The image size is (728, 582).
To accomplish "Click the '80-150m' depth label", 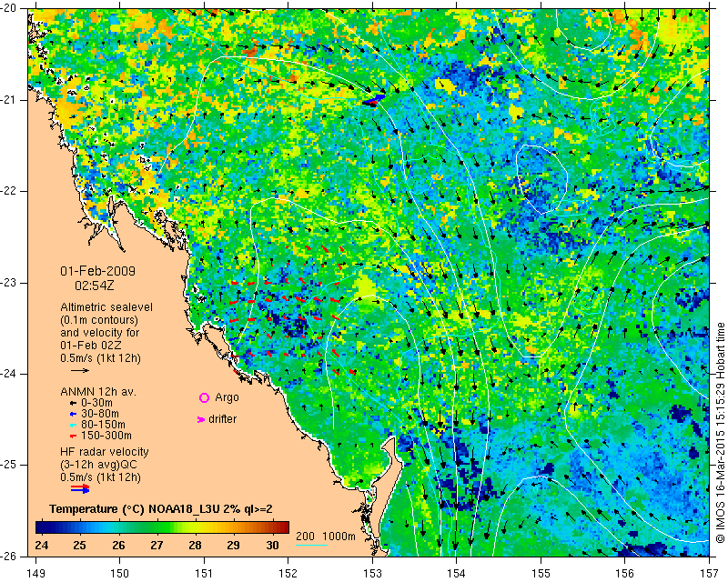I will pos(103,425).
